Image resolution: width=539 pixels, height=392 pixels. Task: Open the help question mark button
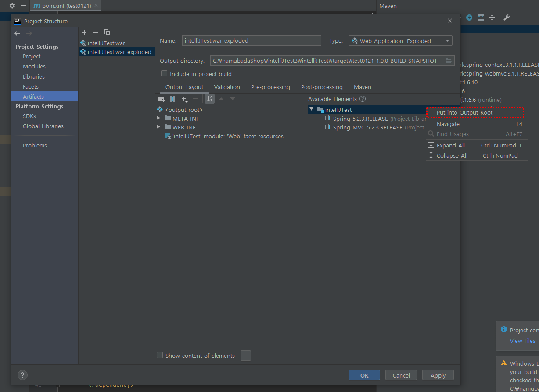pyautogui.click(x=22, y=375)
